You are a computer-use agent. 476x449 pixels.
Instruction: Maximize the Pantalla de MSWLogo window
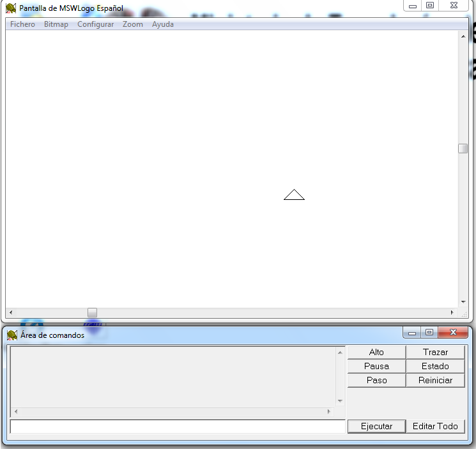430,6
